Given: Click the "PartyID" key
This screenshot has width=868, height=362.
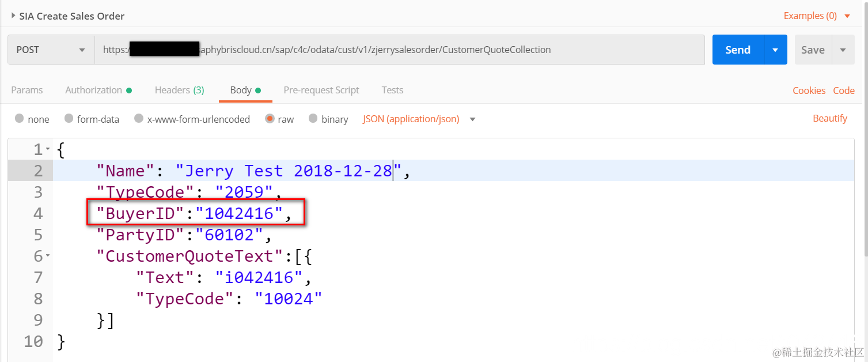Looking at the screenshot, I should [140, 235].
